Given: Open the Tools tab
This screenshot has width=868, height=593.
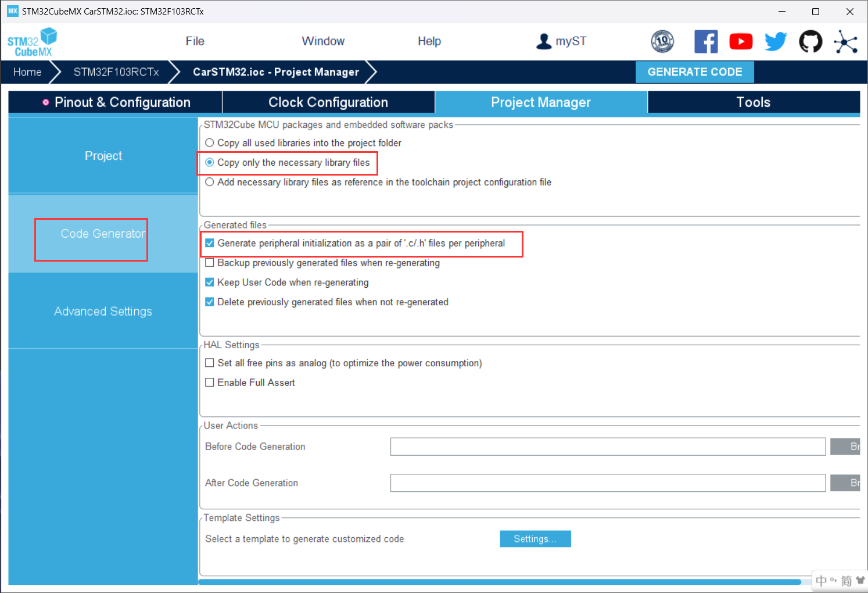Looking at the screenshot, I should [754, 102].
